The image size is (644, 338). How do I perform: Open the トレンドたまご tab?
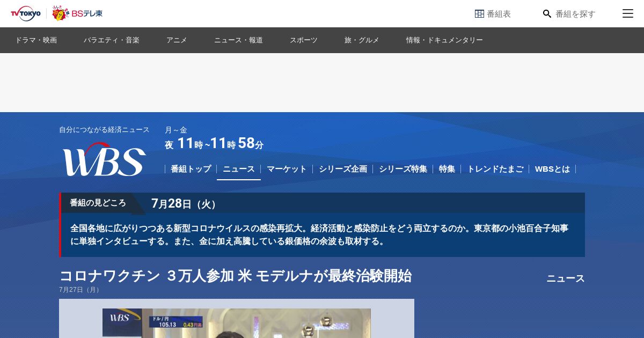click(x=495, y=169)
